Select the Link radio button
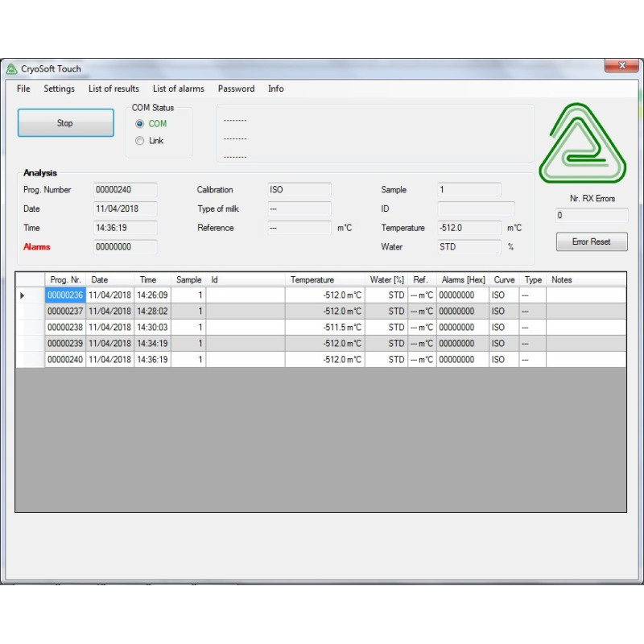This screenshot has width=644, height=644. 140,141
